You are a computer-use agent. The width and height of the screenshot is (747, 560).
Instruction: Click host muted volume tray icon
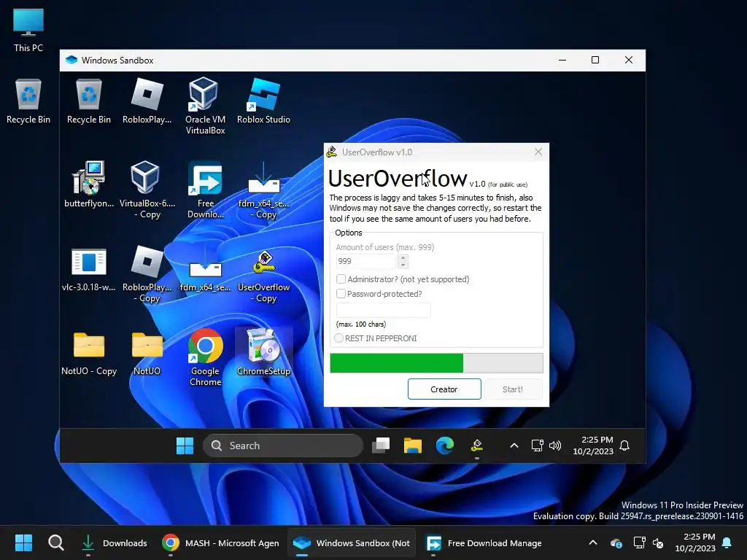[658, 542]
